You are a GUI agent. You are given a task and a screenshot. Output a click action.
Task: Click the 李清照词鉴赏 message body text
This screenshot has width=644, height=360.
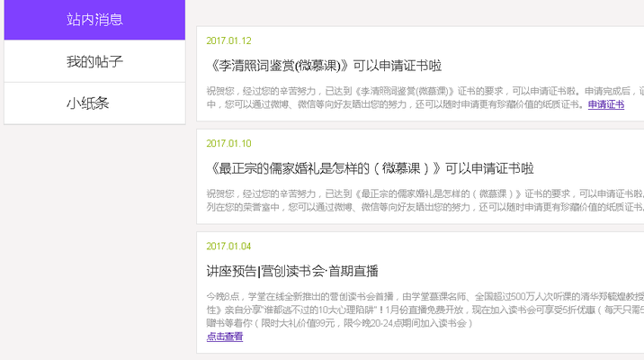point(425,98)
